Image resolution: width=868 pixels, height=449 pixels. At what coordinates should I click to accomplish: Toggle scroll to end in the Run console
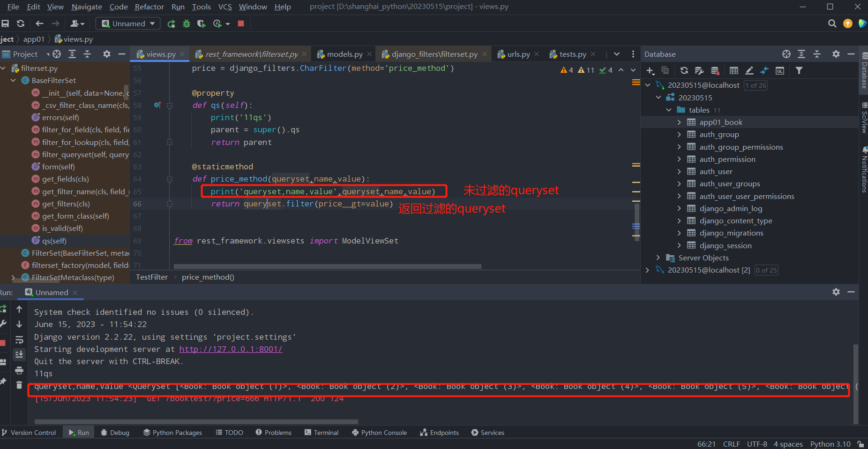[x=19, y=354]
